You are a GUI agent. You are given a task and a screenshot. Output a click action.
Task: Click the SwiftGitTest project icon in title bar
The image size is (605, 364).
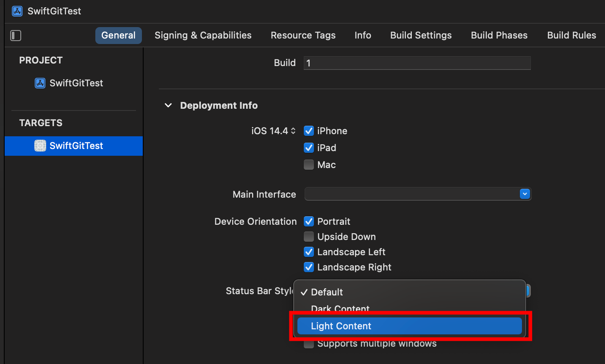point(17,11)
